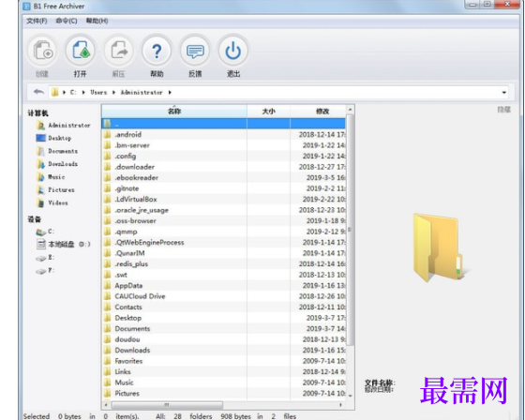Open Downloads in the sidebar
This screenshot has height=420, width=525.
click(57, 164)
